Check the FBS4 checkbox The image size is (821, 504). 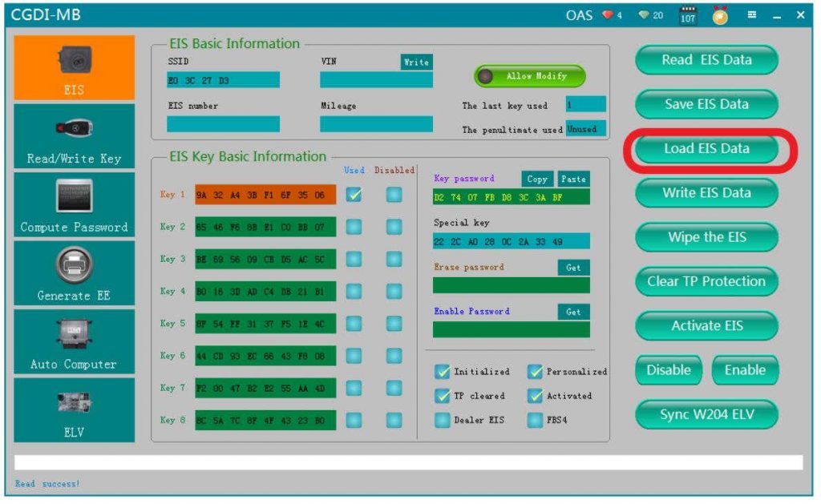point(535,420)
